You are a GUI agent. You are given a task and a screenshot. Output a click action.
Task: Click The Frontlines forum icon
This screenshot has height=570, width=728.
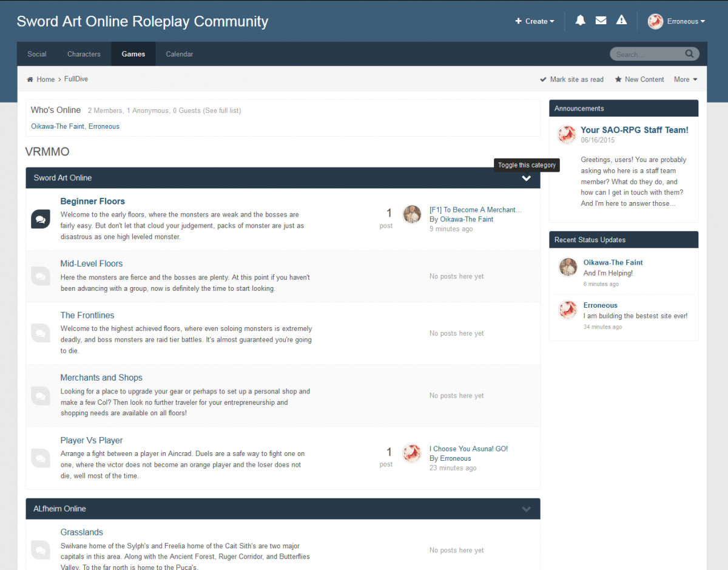[x=40, y=333]
